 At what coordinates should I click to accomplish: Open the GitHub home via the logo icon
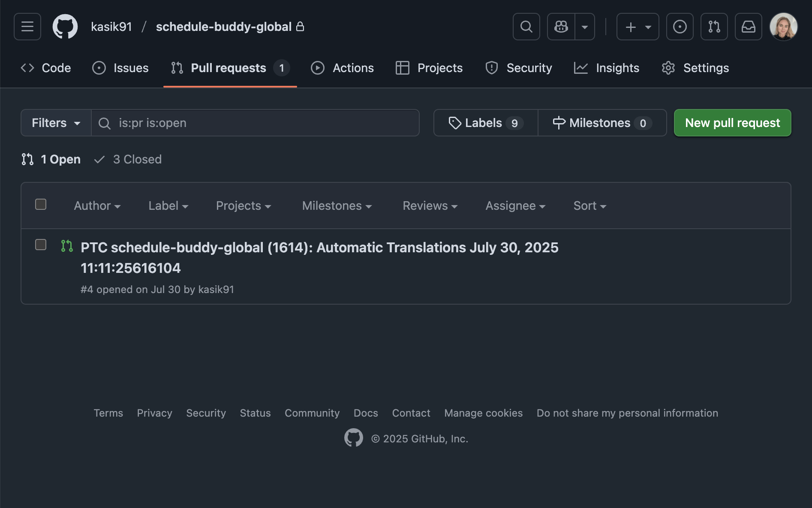[x=65, y=27]
